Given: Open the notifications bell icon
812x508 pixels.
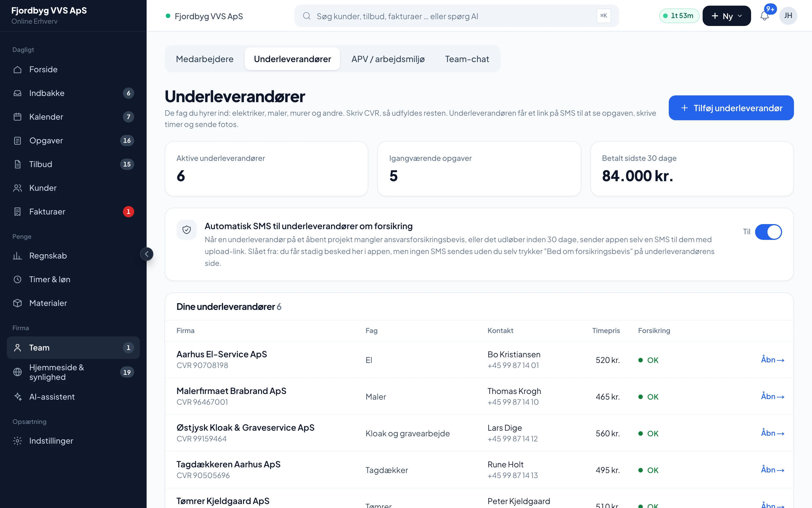Looking at the screenshot, I should point(764,16).
